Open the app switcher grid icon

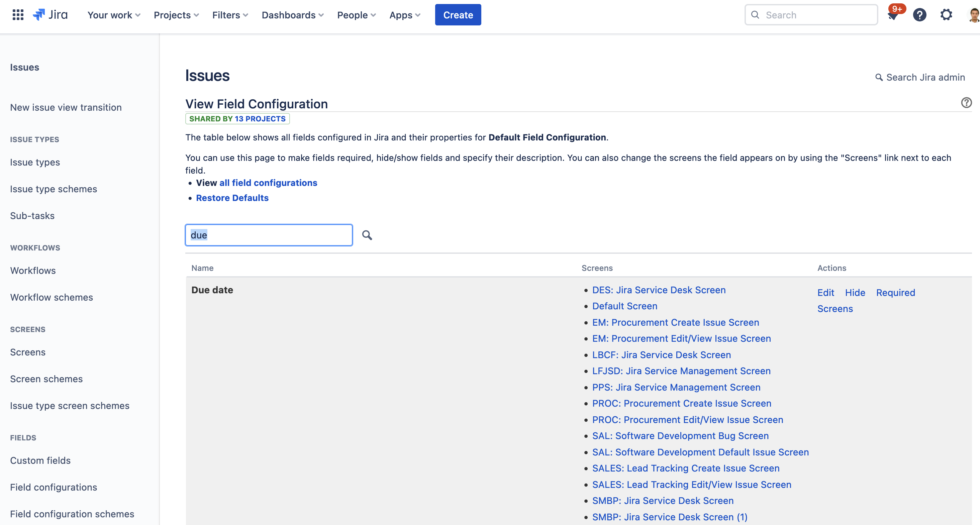point(18,15)
